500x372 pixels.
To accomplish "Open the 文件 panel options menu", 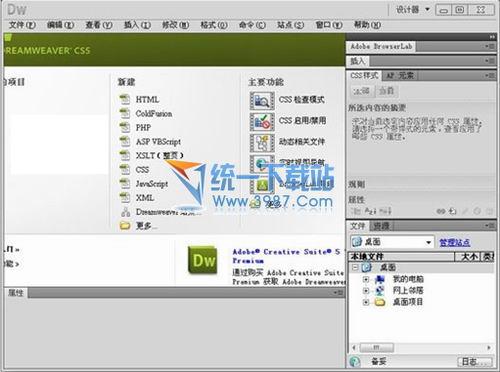I will pos(489,226).
